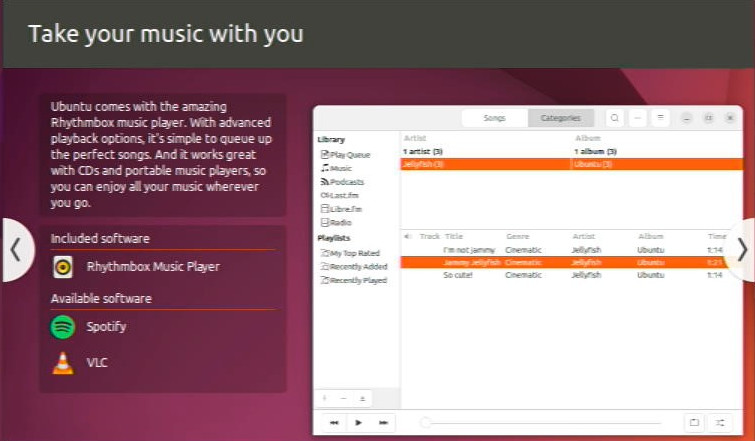The height and width of the screenshot is (441, 755).
Task: Open search with the magnifier icon
Action: tap(614, 118)
